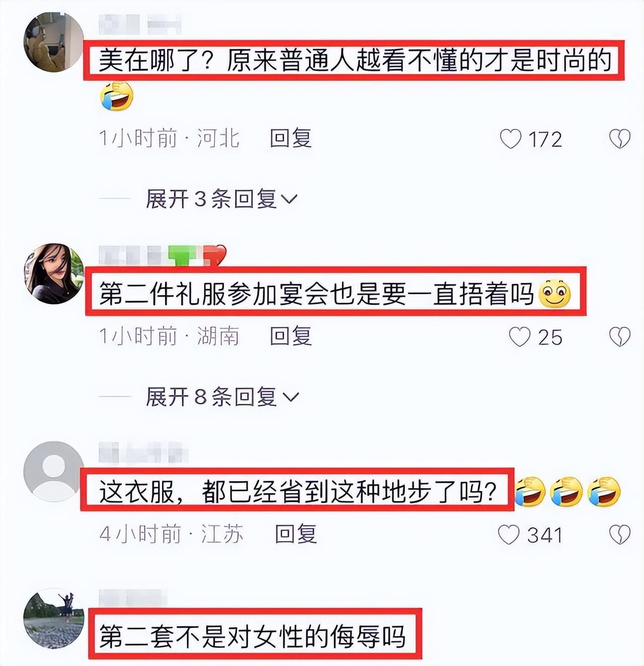
Task: Open avatar of woman with long hair
Action: tap(54, 274)
